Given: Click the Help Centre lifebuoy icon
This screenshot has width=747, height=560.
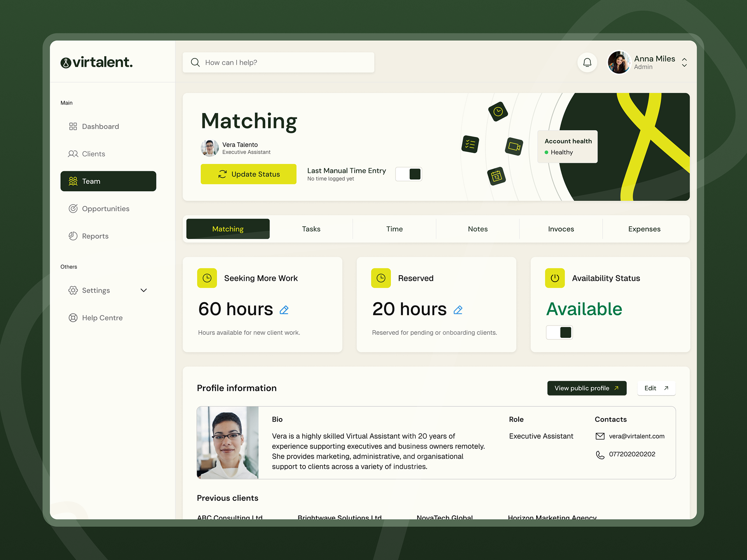Looking at the screenshot, I should coord(73,318).
